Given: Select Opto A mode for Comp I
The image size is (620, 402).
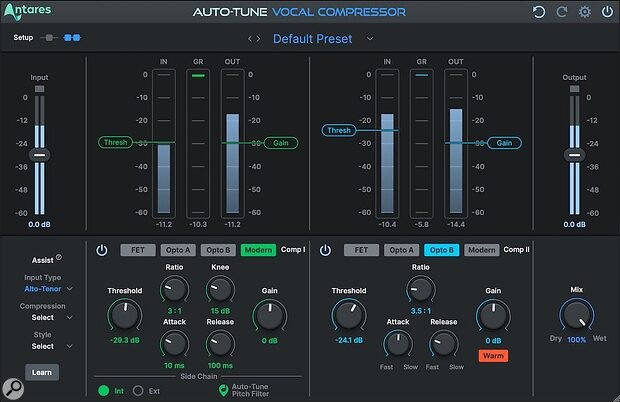Looking at the screenshot, I should 178,250.
